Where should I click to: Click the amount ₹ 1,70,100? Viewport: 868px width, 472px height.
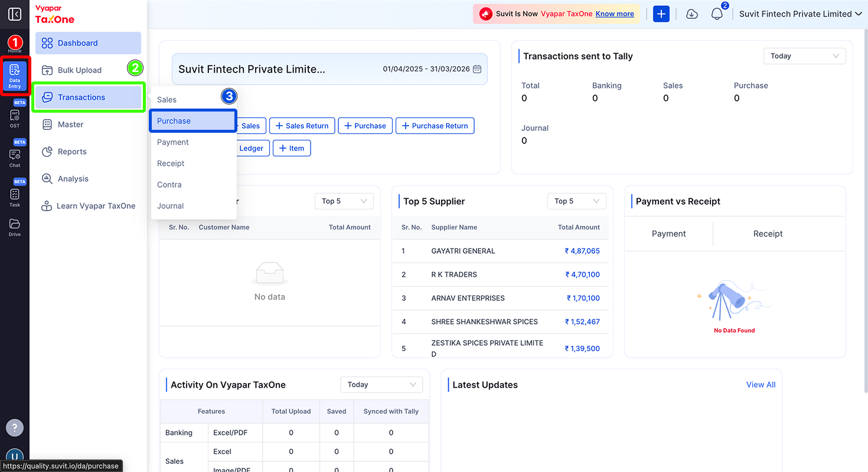click(583, 298)
